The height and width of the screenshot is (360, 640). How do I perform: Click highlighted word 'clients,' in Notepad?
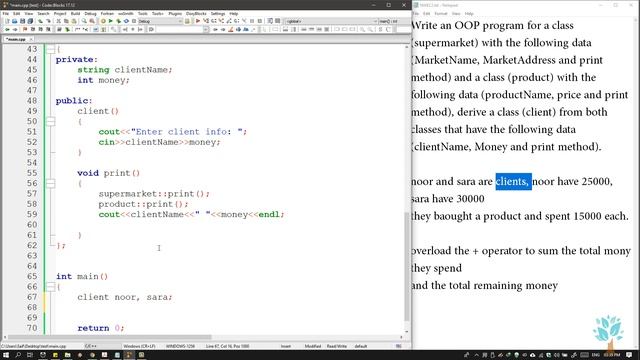(x=513, y=181)
